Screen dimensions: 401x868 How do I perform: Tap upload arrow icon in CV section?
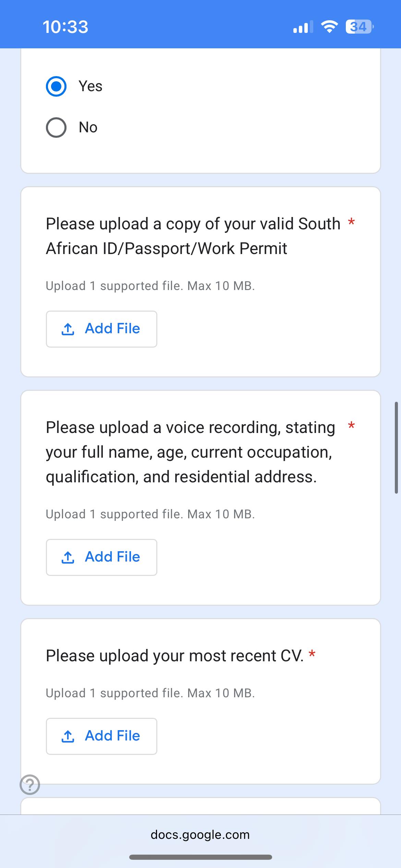coord(68,736)
